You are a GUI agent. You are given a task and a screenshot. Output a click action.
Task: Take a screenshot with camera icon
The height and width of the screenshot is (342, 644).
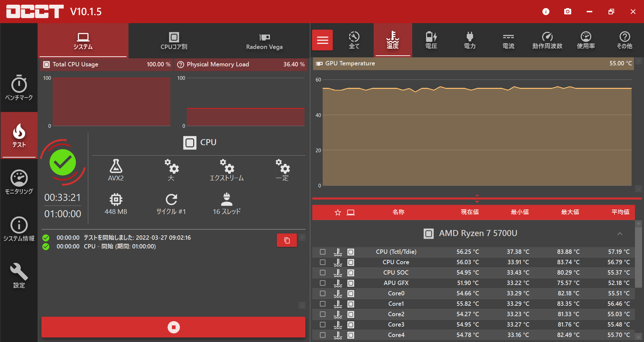pyautogui.click(x=568, y=11)
